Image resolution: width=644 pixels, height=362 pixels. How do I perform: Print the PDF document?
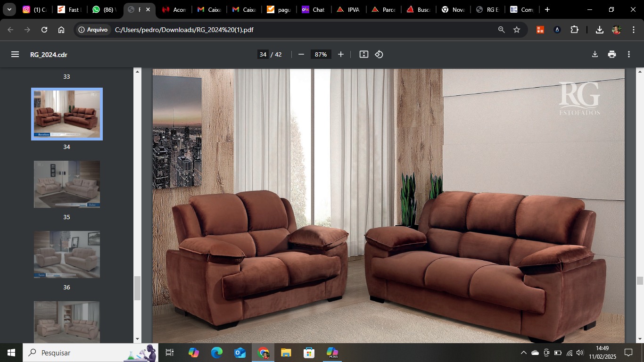tap(612, 54)
